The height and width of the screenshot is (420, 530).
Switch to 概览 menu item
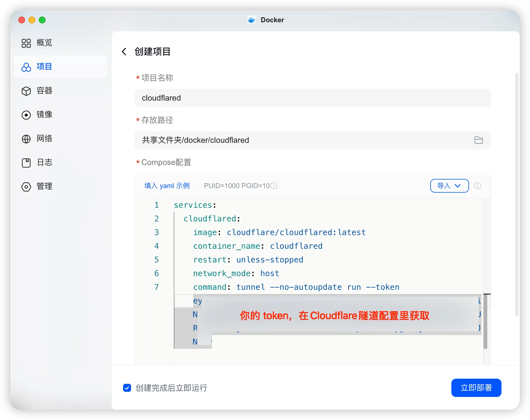point(60,43)
